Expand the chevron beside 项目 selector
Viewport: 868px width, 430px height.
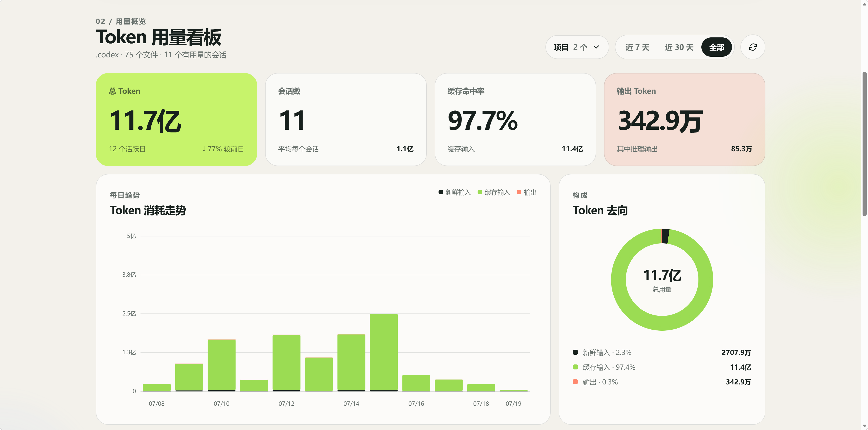pyautogui.click(x=597, y=47)
